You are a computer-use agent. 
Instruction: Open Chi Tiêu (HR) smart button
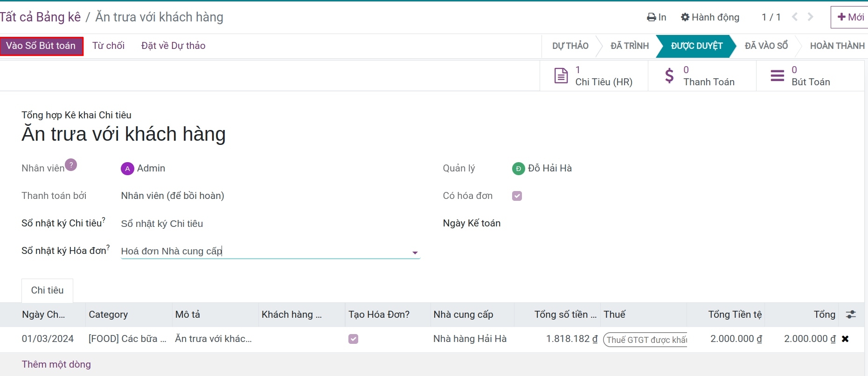[x=594, y=75]
